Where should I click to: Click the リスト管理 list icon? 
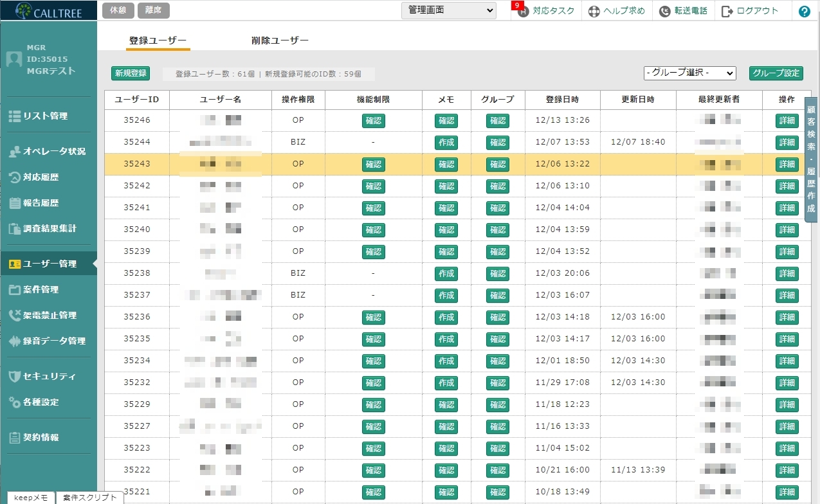[x=14, y=116]
